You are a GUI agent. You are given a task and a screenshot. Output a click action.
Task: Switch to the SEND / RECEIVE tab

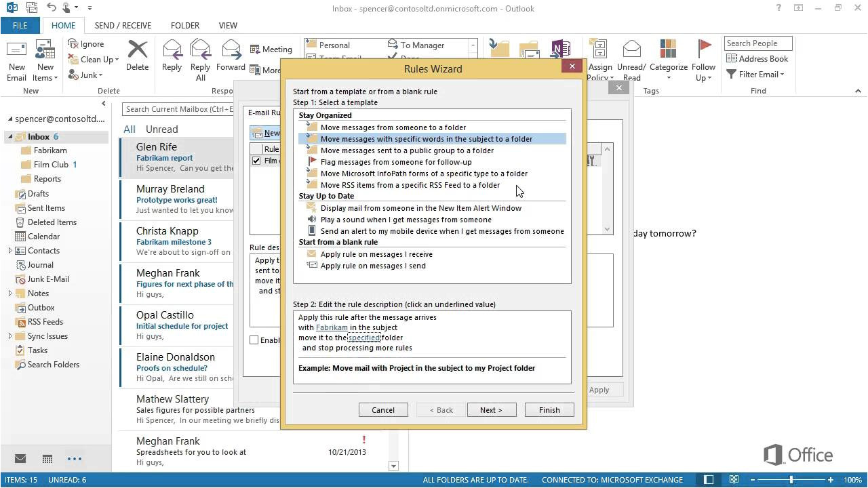[x=123, y=25]
